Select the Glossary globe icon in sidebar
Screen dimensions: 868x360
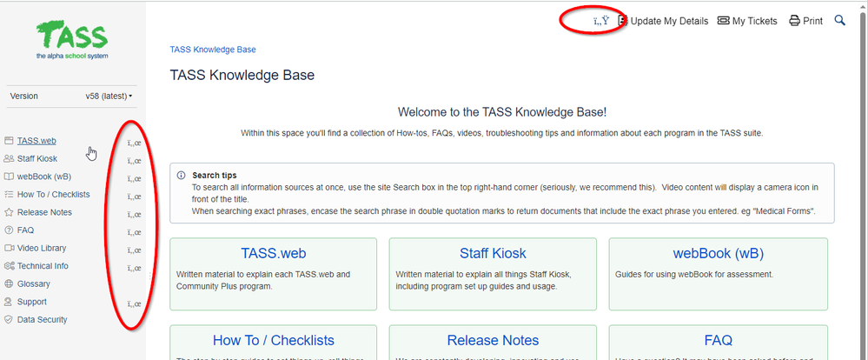point(9,284)
